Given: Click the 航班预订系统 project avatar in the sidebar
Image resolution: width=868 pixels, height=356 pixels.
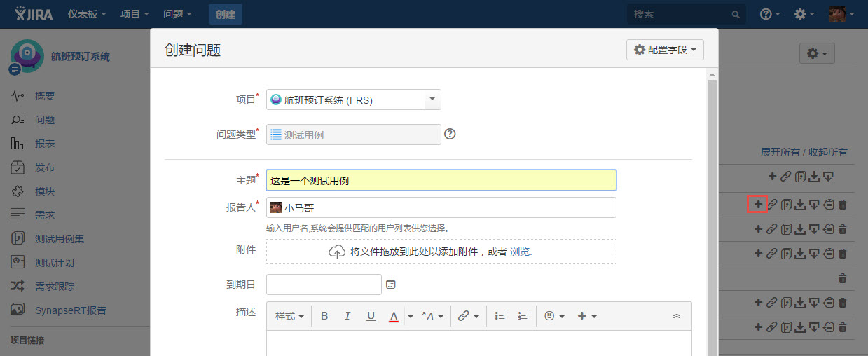Looking at the screenshot, I should pos(27,57).
